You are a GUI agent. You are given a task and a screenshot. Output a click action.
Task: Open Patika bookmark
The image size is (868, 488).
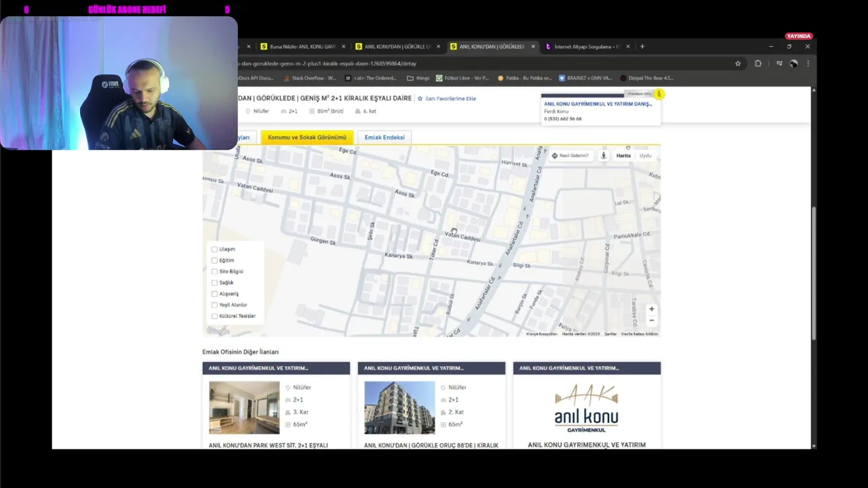coord(524,78)
